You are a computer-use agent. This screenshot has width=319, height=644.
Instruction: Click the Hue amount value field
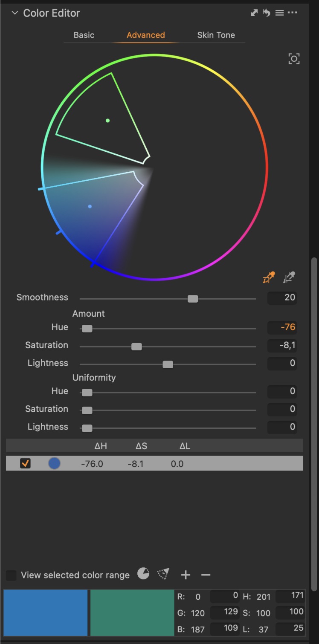pyautogui.click(x=282, y=327)
